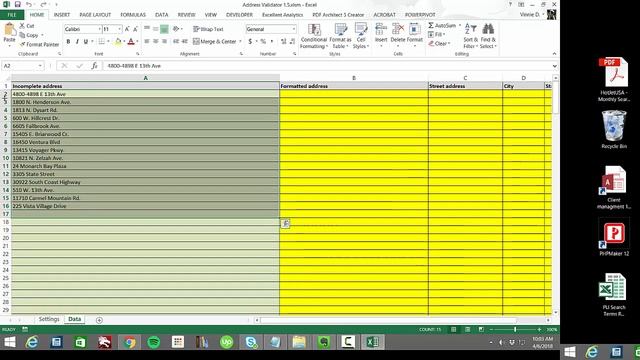This screenshot has width=640, height=360.
Task: Decrease decimal places
Action: point(293,41)
